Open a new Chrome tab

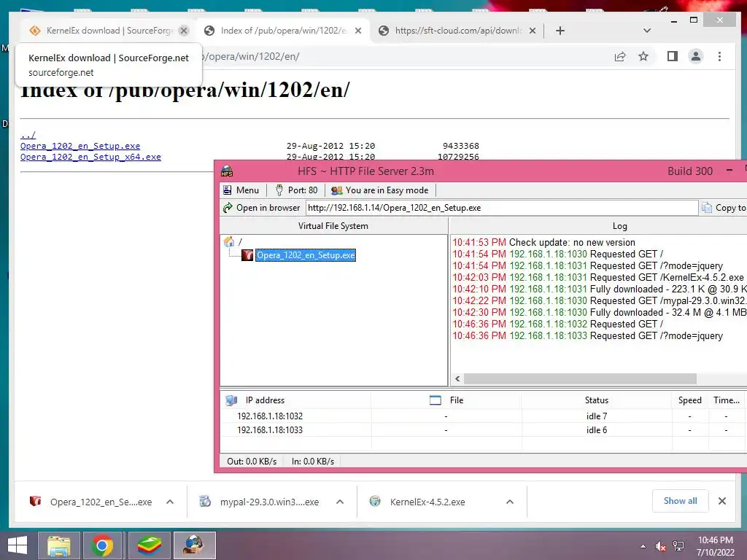pos(560,31)
